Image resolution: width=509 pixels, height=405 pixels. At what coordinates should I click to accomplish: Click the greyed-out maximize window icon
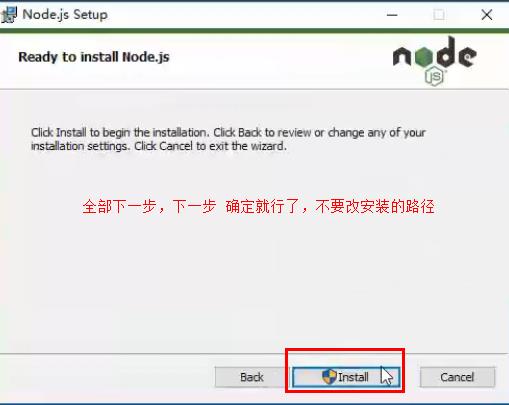[439, 15]
